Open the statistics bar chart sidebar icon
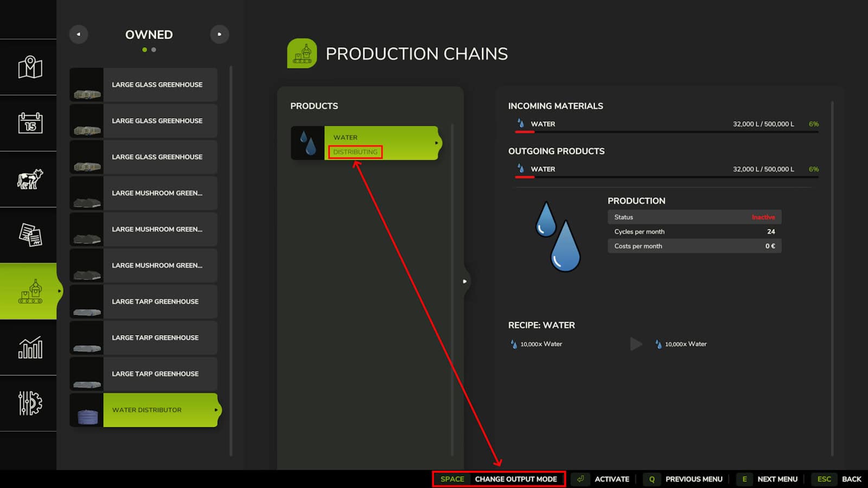 [30, 347]
